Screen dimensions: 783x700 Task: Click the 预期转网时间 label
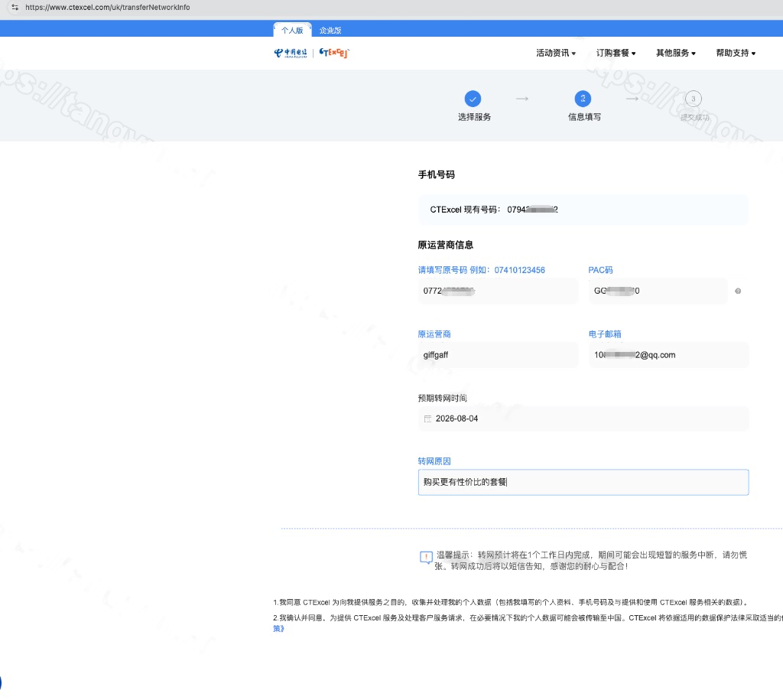[x=443, y=399]
